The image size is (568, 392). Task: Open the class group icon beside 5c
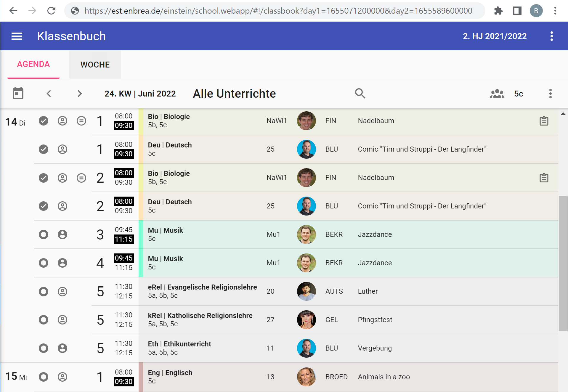click(497, 94)
